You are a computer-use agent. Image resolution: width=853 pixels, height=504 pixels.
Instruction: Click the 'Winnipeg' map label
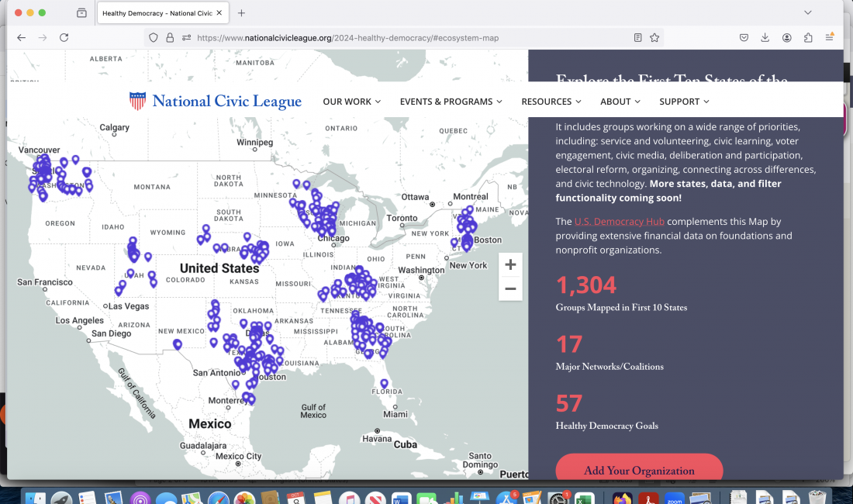pyautogui.click(x=254, y=143)
